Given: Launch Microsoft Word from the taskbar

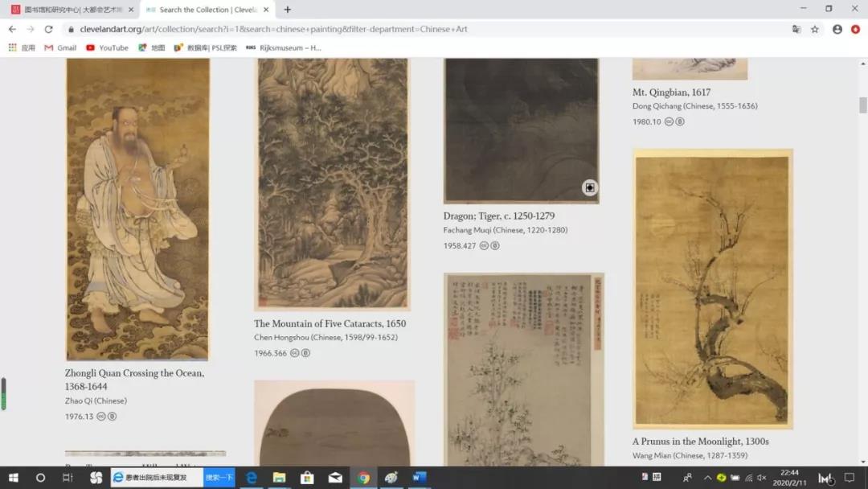Looking at the screenshot, I should [419, 478].
